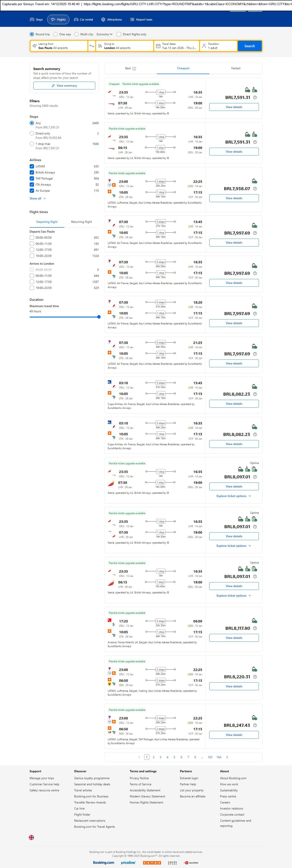Screen dimensions: 292x868
Task: Click the Airport taxis icon in the header
Action: 132,19
